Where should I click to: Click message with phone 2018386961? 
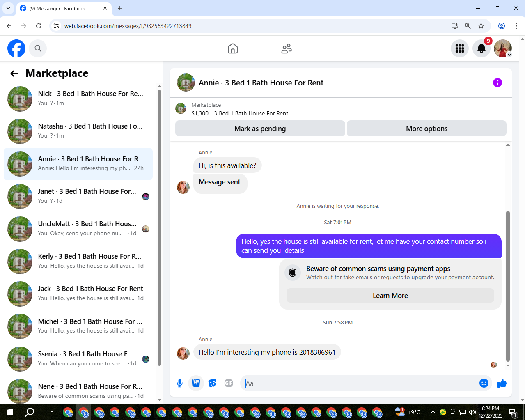click(x=267, y=352)
